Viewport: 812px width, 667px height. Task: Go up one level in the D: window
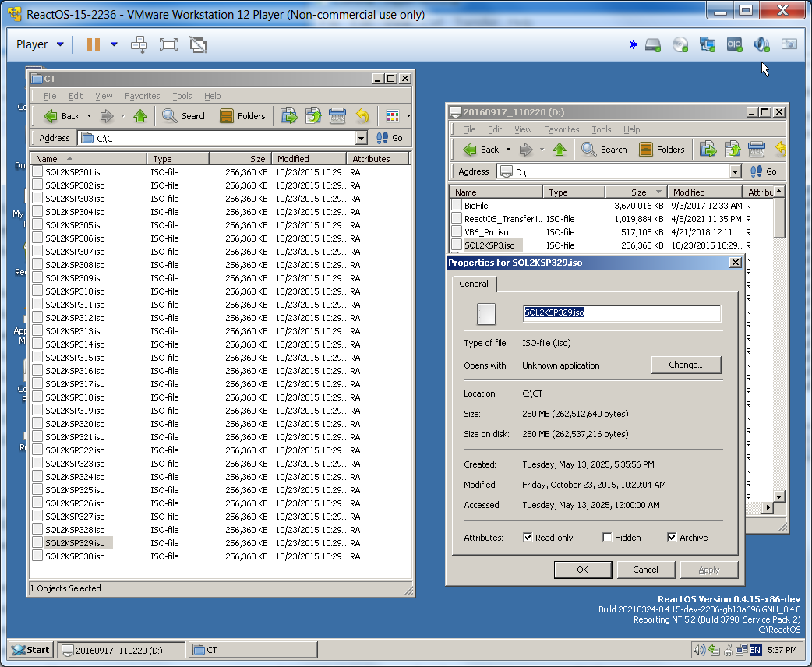[560, 150]
